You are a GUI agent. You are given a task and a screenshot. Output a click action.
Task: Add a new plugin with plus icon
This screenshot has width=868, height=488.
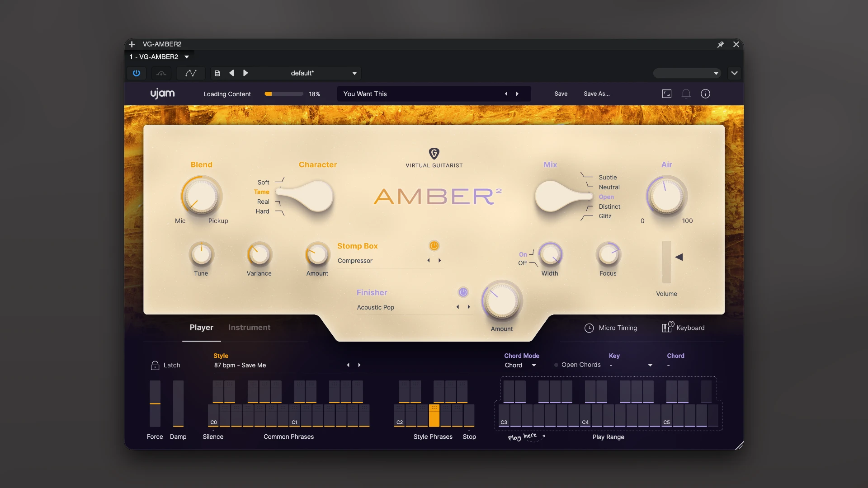coord(132,44)
